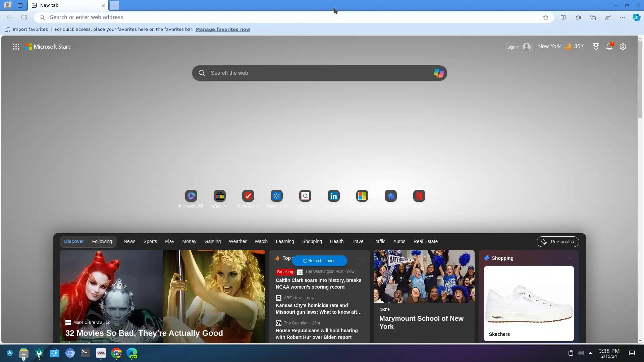Add this page to favorites star
This screenshot has height=362, width=644.
click(546, 17)
